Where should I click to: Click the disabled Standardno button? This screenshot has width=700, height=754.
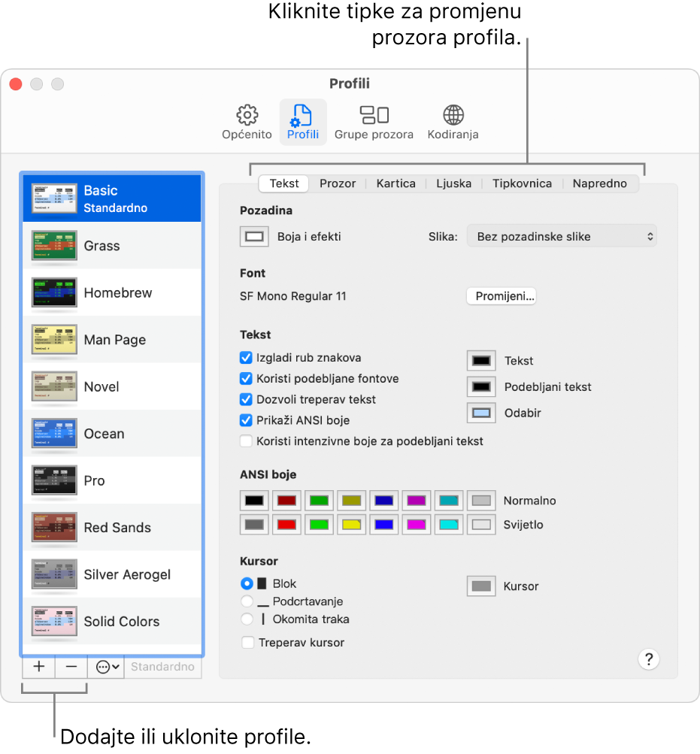pyautogui.click(x=162, y=667)
